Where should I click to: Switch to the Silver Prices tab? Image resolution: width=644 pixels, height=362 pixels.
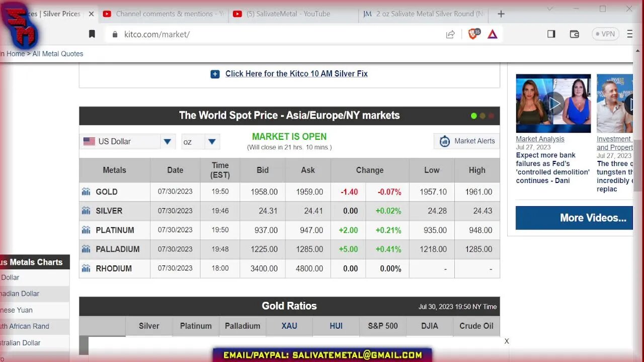(x=55, y=14)
